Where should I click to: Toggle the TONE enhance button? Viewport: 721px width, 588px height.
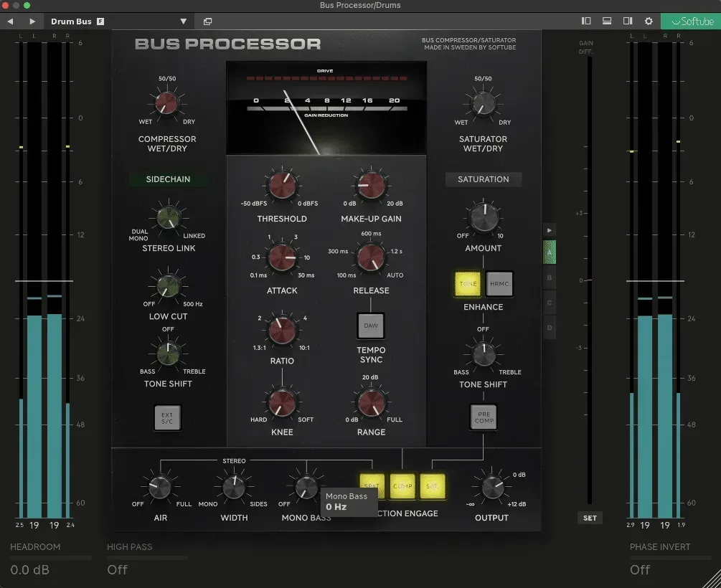pyautogui.click(x=468, y=284)
